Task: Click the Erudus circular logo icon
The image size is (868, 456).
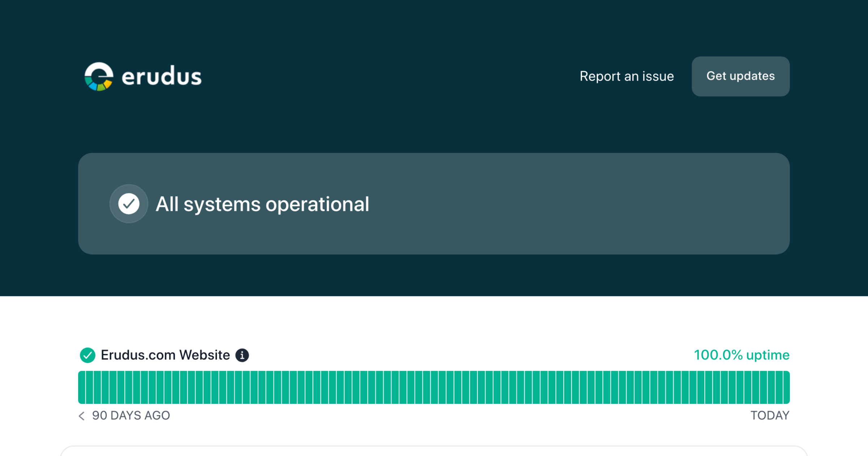Action: click(x=99, y=76)
